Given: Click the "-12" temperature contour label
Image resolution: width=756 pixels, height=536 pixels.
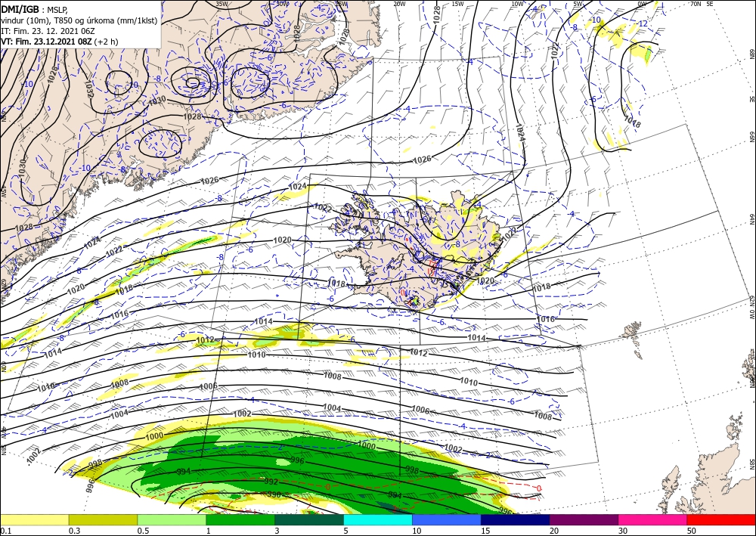Looking at the screenshot, I should point(643,23).
